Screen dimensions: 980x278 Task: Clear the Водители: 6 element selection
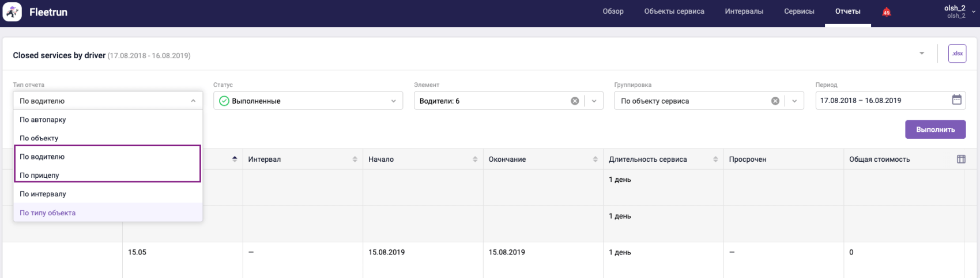[x=575, y=101]
